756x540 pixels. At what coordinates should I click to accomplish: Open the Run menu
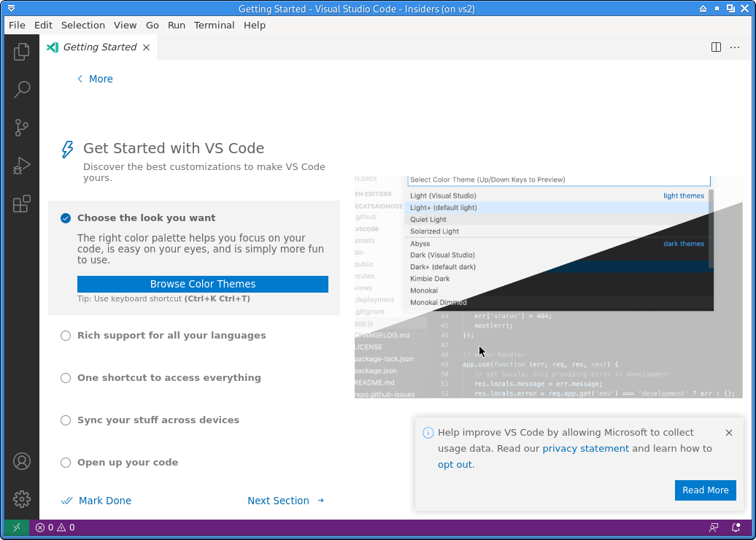click(x=177, y=25)
